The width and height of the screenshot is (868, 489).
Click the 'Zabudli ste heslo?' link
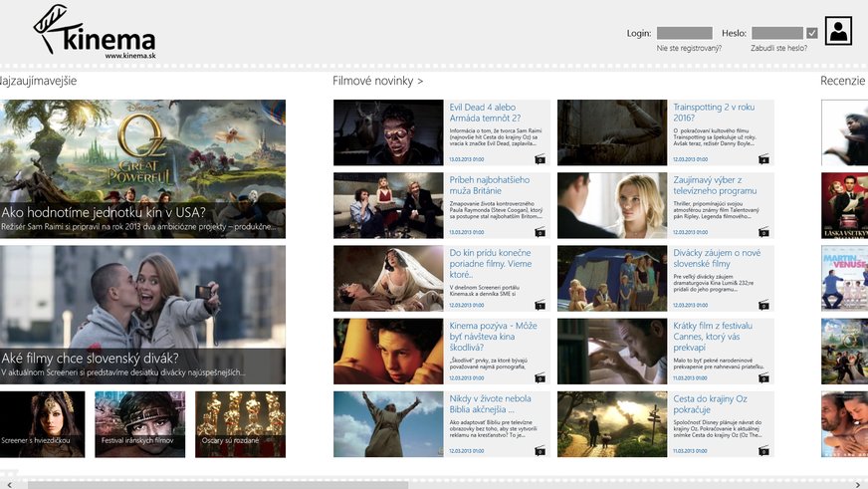click(778, 48)
